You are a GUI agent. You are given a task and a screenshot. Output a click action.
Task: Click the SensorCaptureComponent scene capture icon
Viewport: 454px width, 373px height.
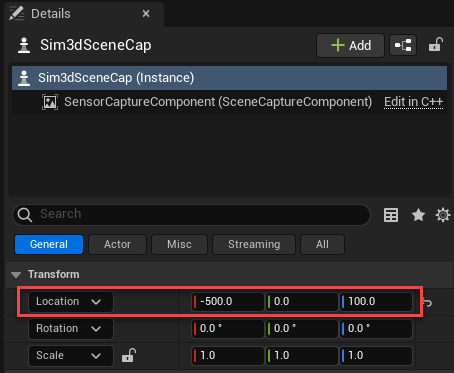[x=50, y=102]
